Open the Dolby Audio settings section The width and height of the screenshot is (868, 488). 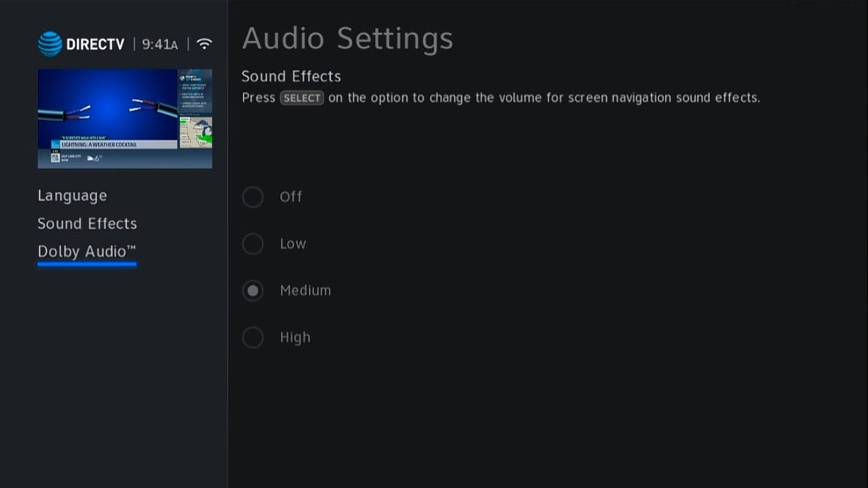(x=83, y=251)
